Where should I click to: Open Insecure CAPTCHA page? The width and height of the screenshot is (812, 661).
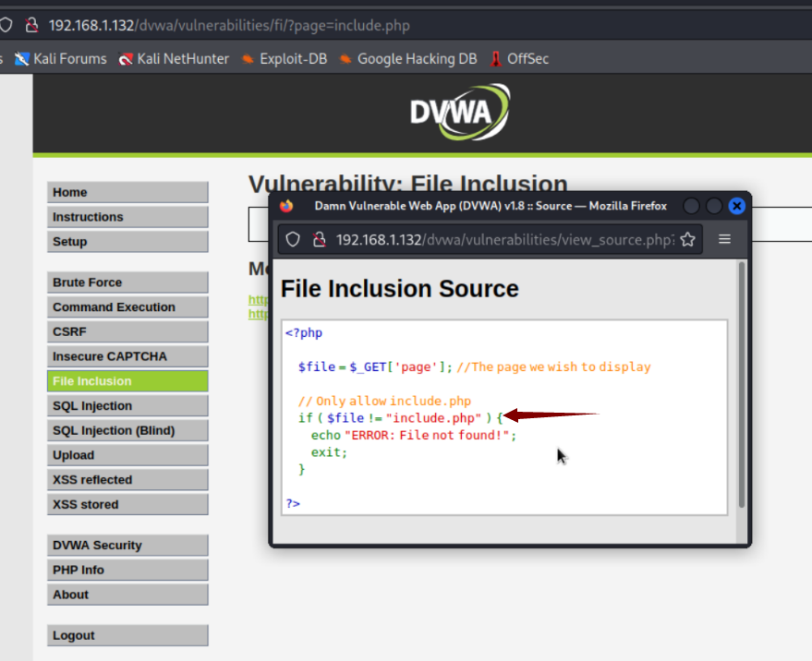click(x=127, y=356)
